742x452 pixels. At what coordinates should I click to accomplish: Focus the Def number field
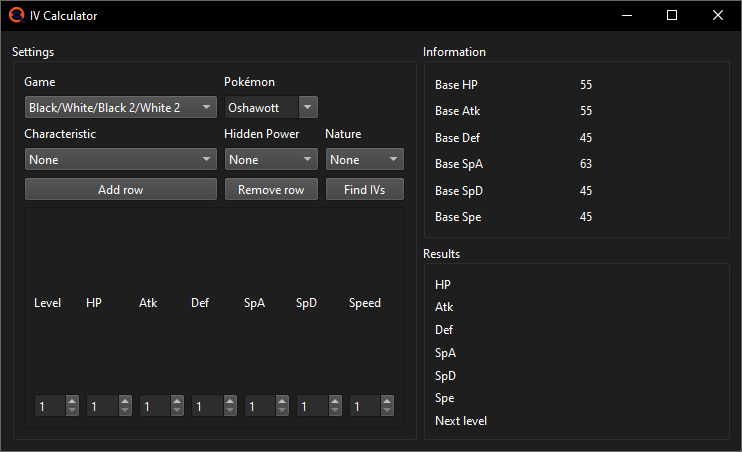pyautogui.click(x=208, y=406)
